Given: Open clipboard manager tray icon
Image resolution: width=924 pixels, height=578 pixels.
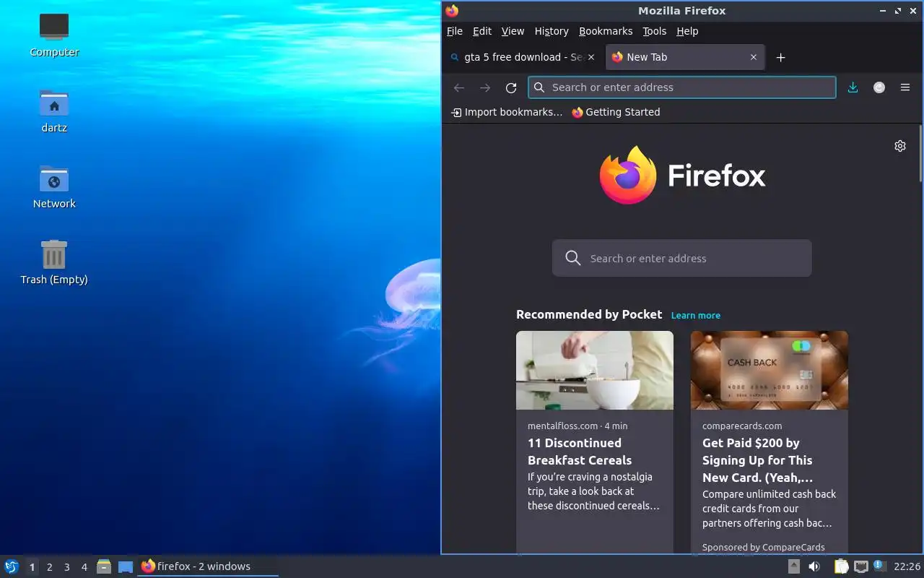Looking at the screenshot, I should coord(841,566).
